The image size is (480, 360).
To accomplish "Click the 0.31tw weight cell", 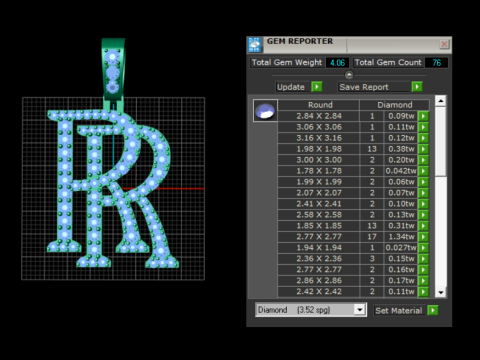I will pos(401,226).
